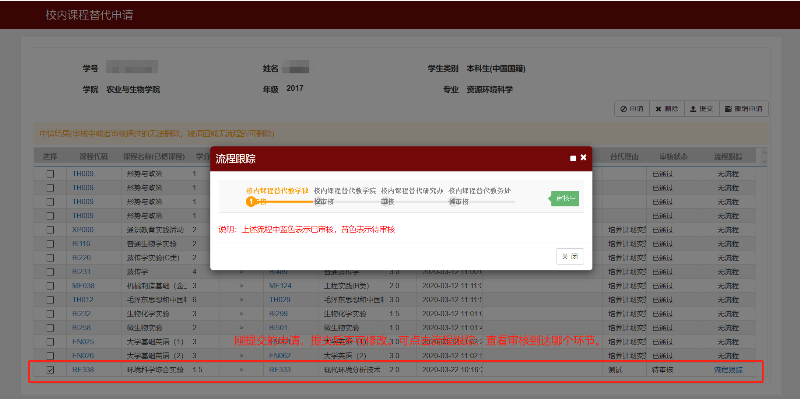Open course code link EN025

pos(83,341)
